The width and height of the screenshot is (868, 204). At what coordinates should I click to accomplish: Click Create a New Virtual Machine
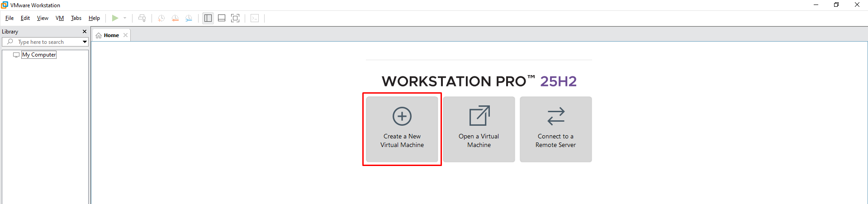[x=402, y=129]
